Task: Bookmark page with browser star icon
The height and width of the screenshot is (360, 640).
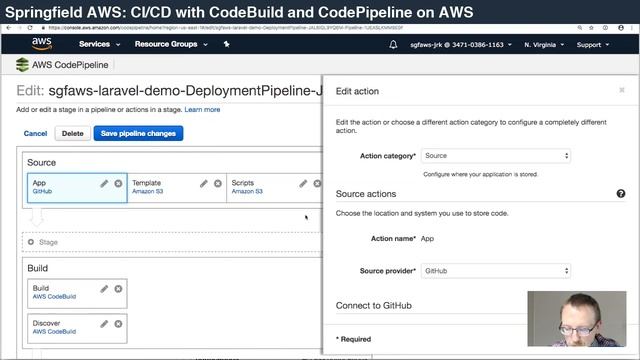Action: [591, 28]
